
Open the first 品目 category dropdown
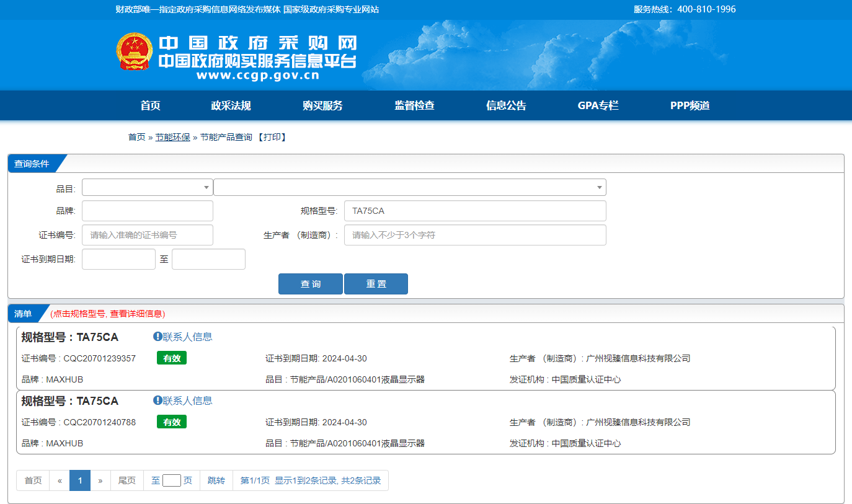coord(148,187)
